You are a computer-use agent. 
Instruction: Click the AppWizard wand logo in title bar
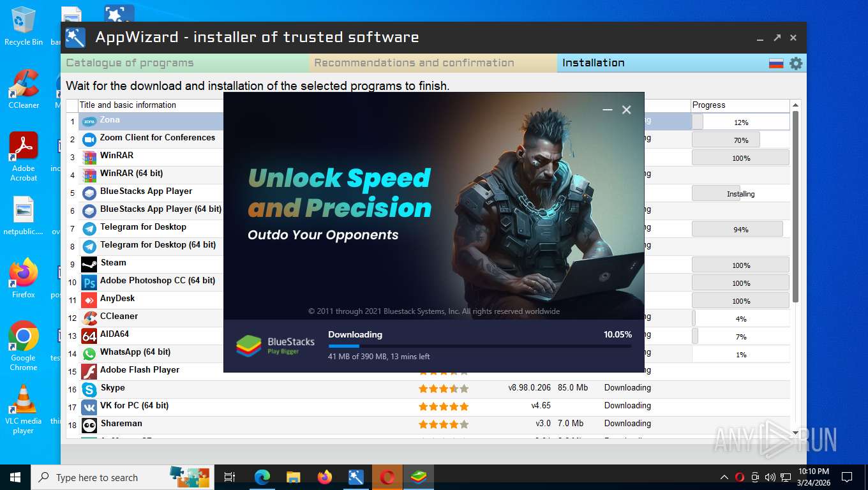pyautogui.click(x=75, y=38)
